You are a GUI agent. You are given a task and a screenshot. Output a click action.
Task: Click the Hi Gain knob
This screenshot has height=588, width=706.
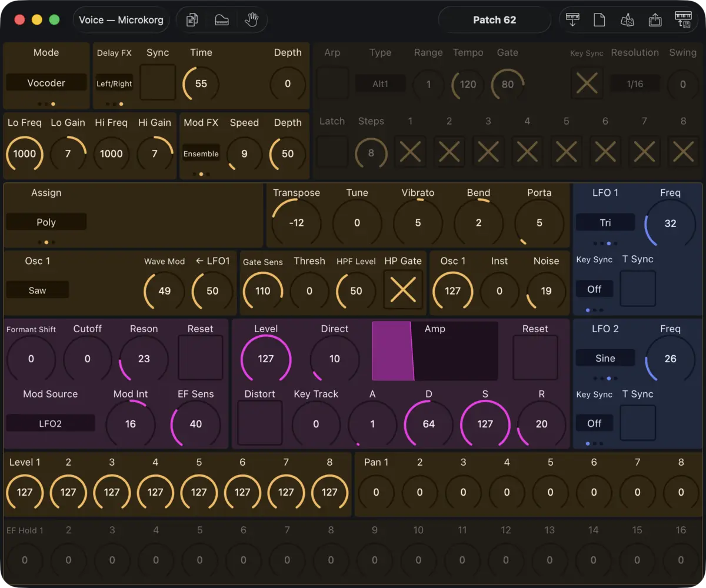click(x=155, y=153)
